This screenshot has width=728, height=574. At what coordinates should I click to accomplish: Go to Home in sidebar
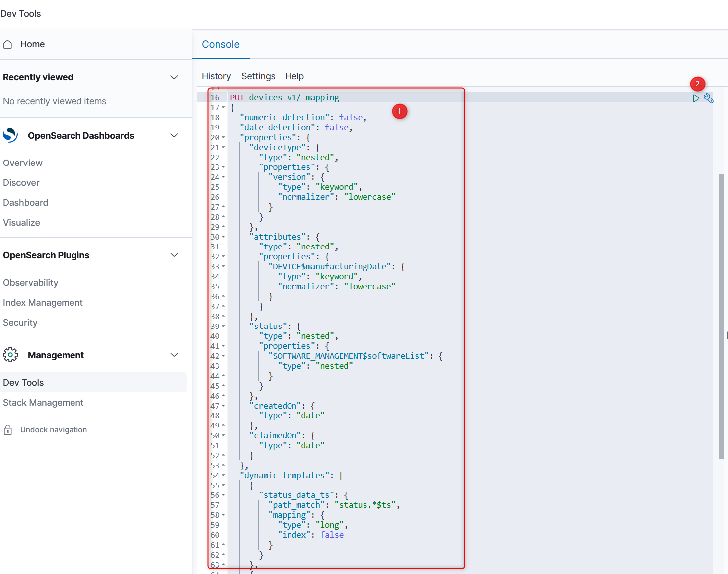pos(32,44)
